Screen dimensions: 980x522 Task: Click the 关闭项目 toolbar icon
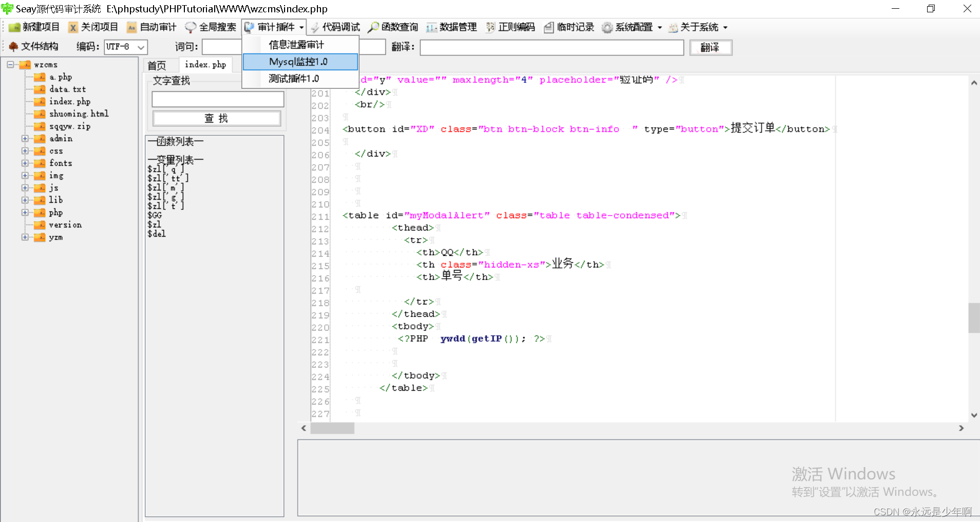73,27
